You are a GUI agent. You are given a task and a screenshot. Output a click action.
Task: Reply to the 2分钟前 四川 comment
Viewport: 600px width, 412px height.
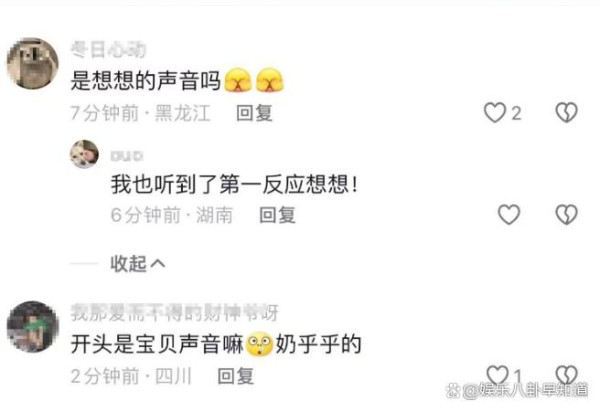pos(235,376)
